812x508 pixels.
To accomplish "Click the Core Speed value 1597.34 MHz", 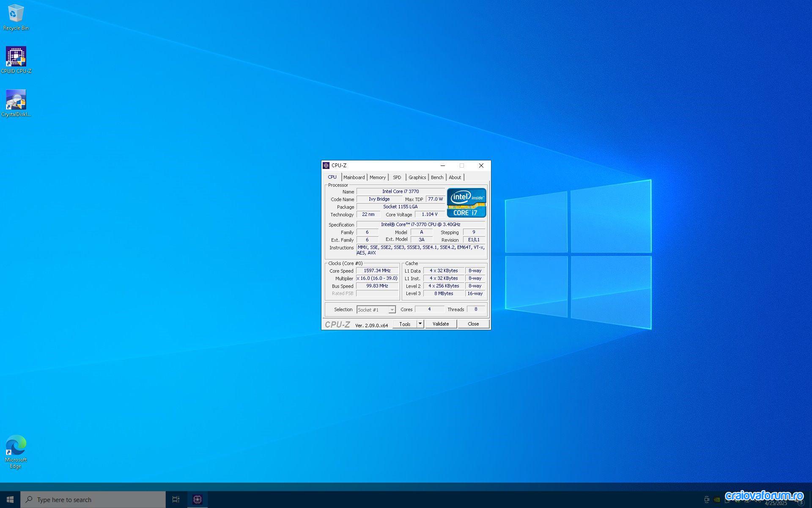I will click(x=377, y=271).
